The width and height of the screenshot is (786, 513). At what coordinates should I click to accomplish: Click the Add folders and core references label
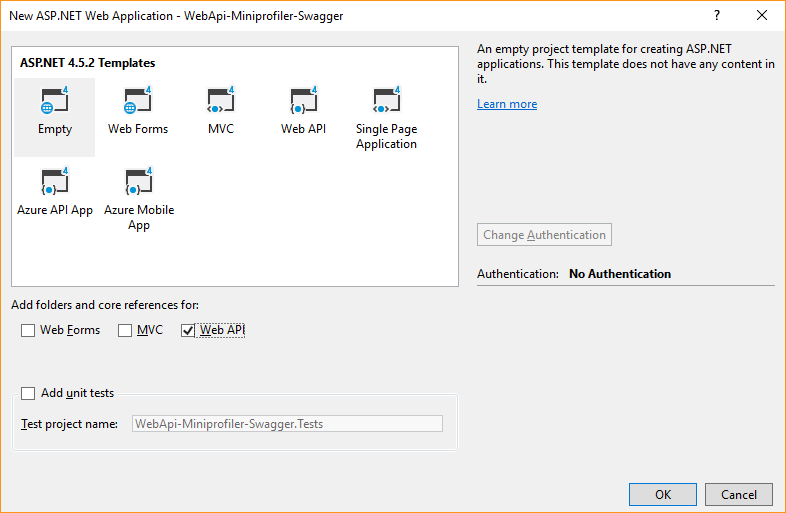(105, 305)
